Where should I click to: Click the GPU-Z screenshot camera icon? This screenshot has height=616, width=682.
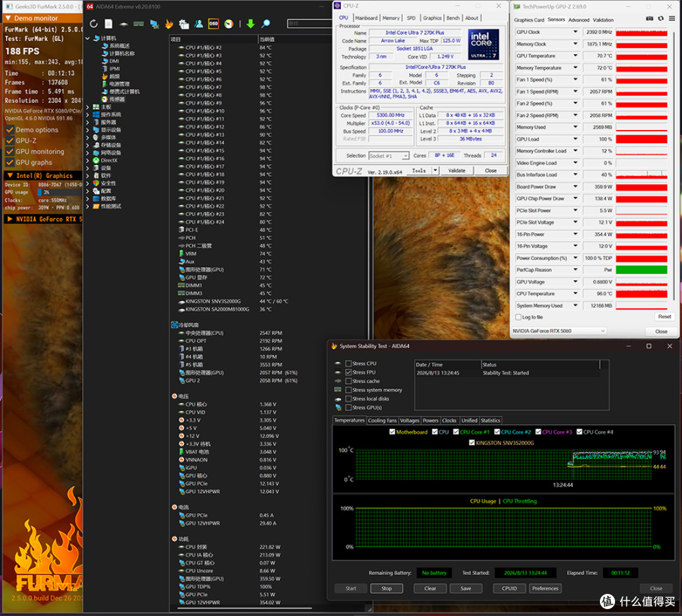[649, 19]
